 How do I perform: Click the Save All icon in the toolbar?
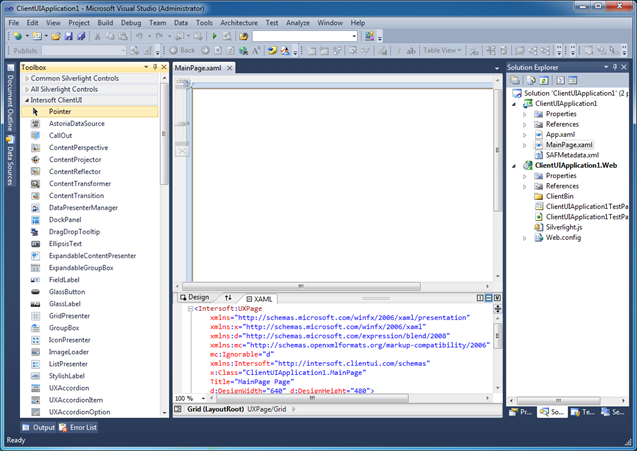pos(81,36)
